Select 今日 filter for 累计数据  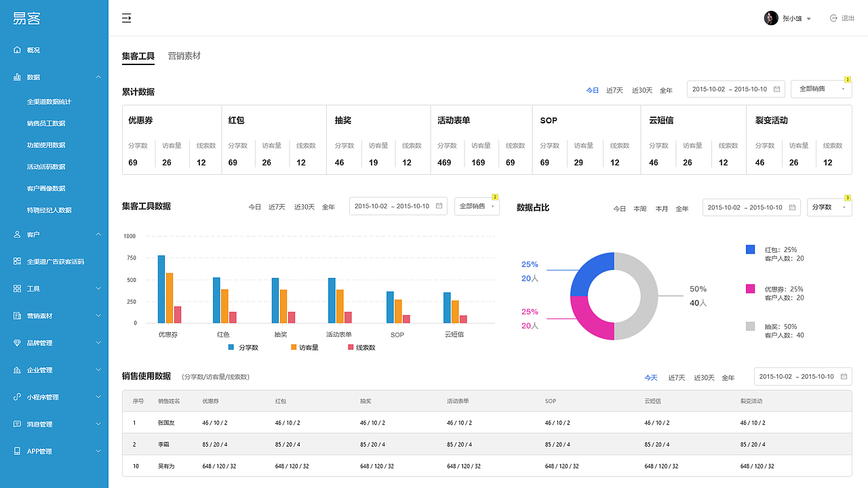pyautogui.click(x=591, y=89)
